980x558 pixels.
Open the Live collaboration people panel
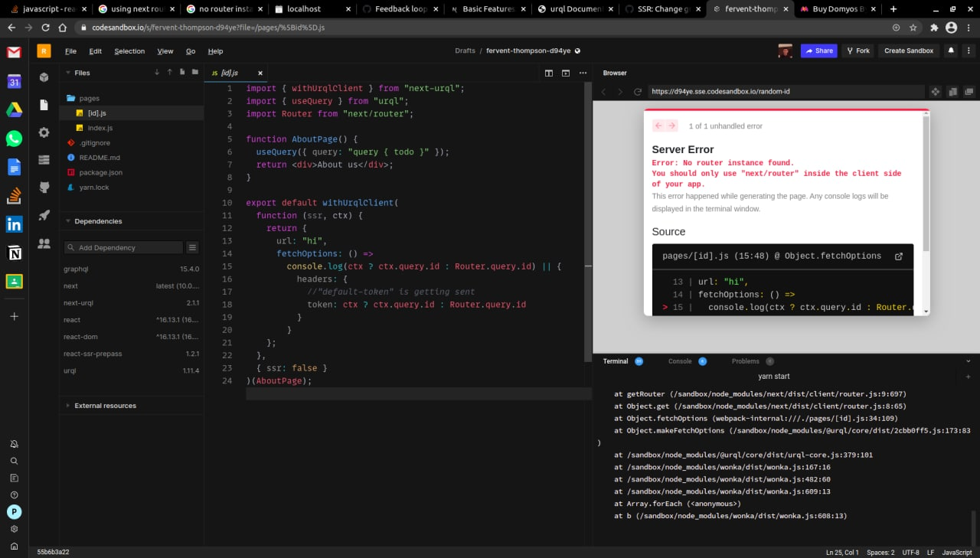coord(44,243)
